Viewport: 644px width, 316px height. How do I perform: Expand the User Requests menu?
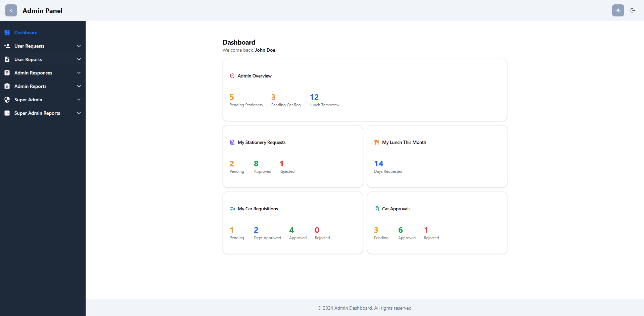(79, 46)
